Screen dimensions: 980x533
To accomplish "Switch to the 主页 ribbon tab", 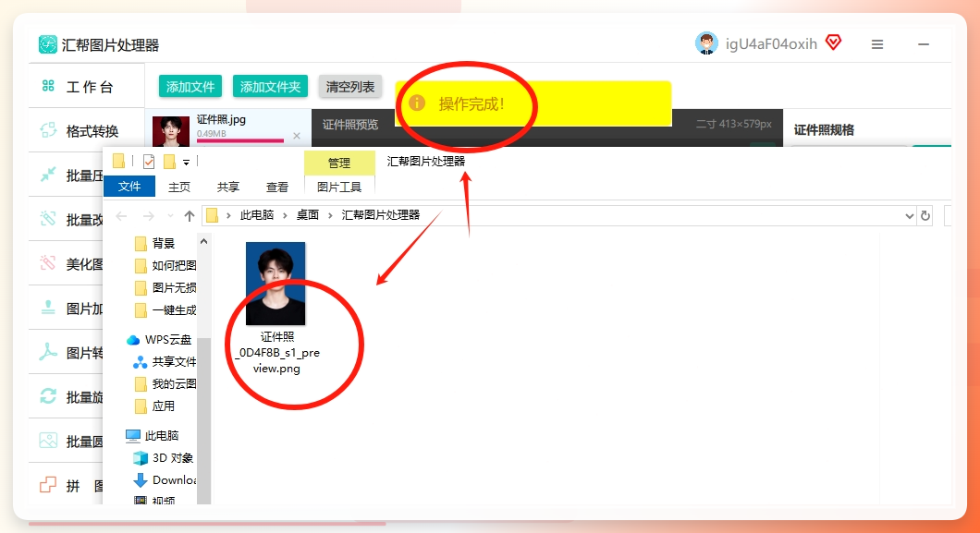I will click(x=179, y=187).
